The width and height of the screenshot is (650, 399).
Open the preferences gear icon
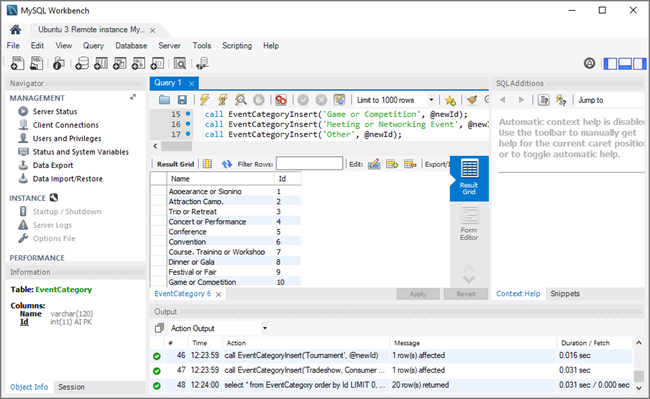coord(589,63)
